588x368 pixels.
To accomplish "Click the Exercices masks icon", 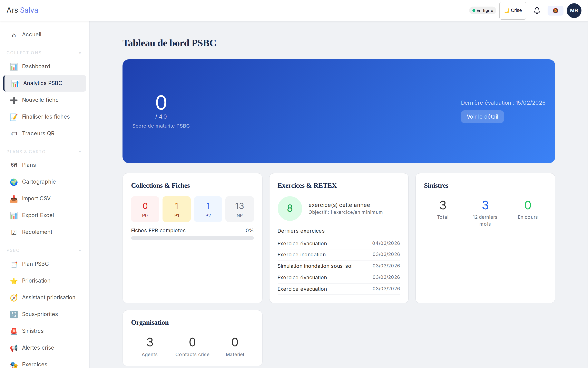I will coord(14,365).
